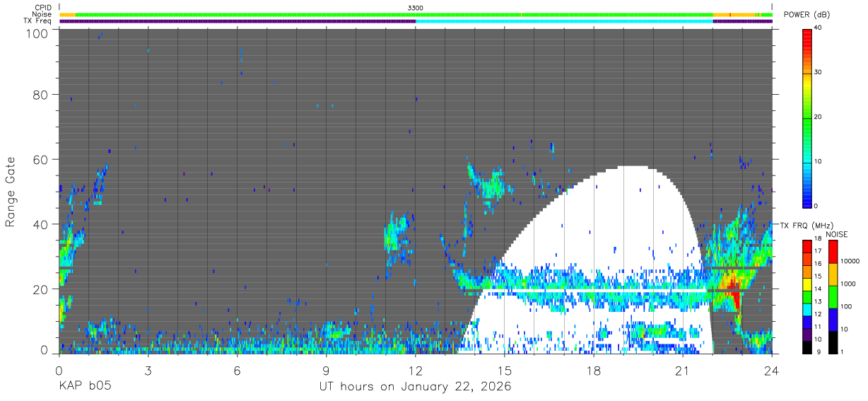Click the 15 tick on TX FRQ legend
The image size is (868, 401).
pos(818,277)
